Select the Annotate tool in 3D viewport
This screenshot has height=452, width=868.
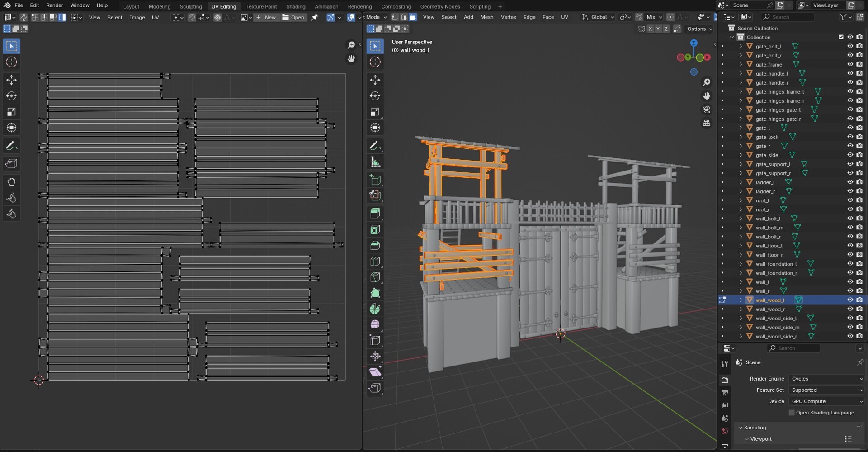tap(375, 146)
